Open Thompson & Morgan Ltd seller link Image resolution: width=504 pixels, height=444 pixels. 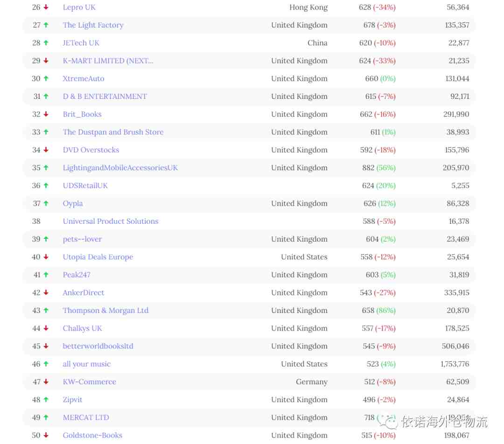click(x=106, y=310)
